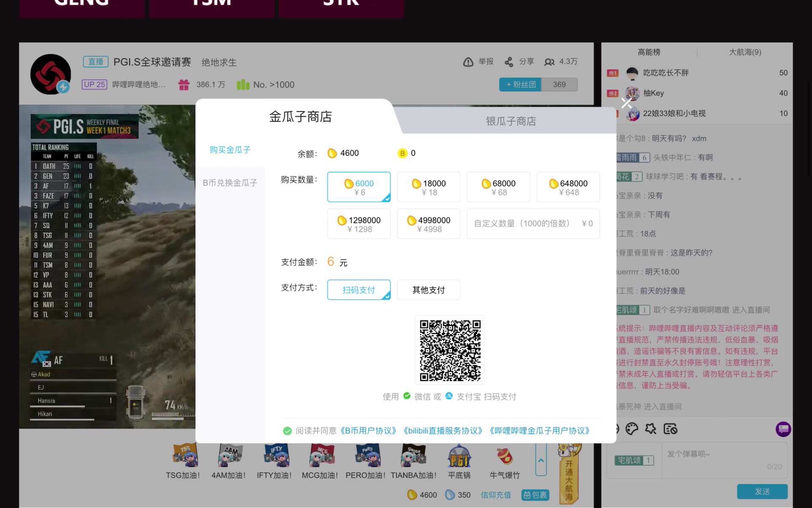Screen dimensions: 812x508
Task: Open the 《哔哩哔哩金瓜子用户协议》 link
Action: [x=540, y=431]
